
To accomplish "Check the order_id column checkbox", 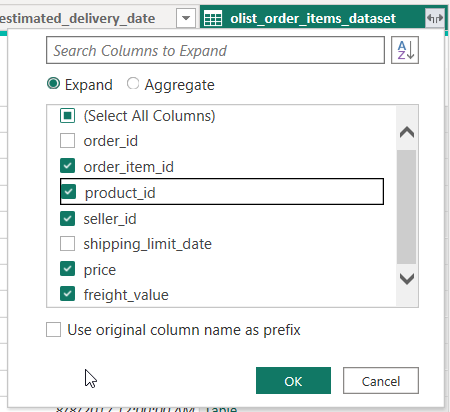I will coord(67,141).
